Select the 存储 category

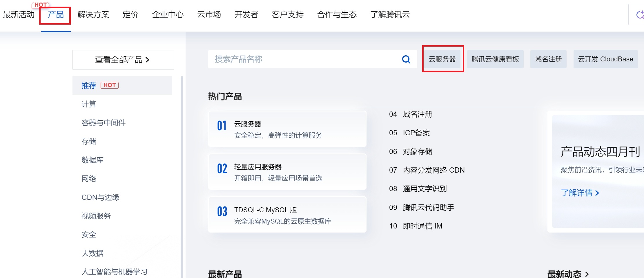pyautogui.click(x=89, y=141)
